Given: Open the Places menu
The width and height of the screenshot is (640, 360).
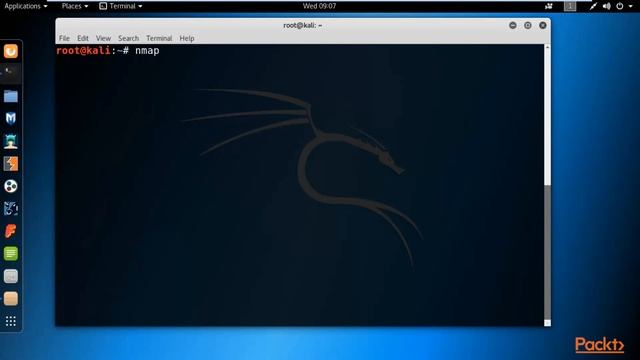Looking at the screenshot, I should tap(75, 6).
